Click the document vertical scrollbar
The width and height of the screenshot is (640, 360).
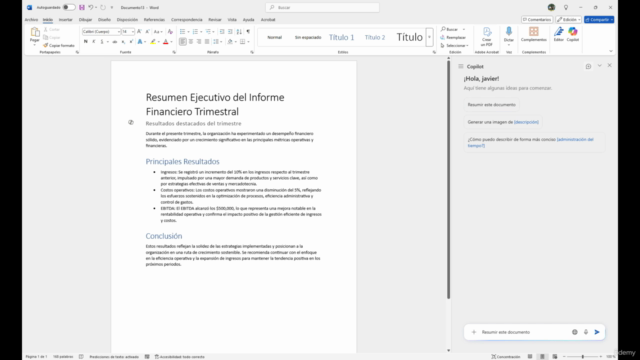[448, 180]
